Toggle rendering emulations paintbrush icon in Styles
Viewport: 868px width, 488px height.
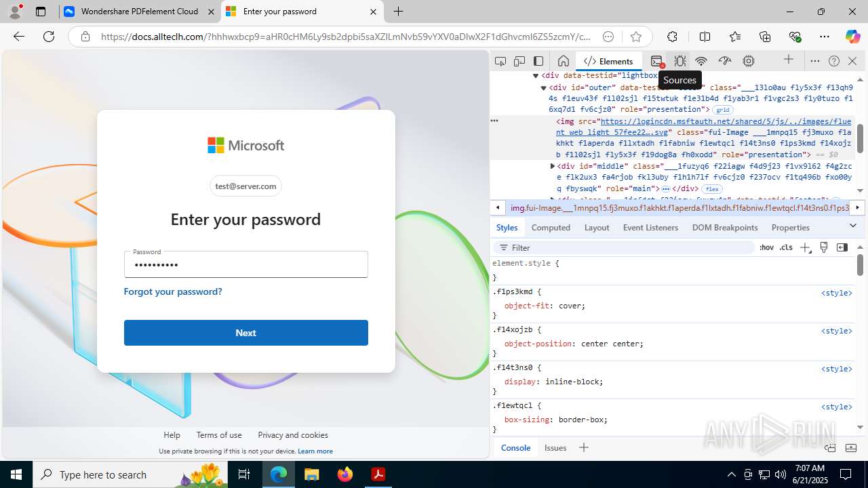(x=824, y=247)
